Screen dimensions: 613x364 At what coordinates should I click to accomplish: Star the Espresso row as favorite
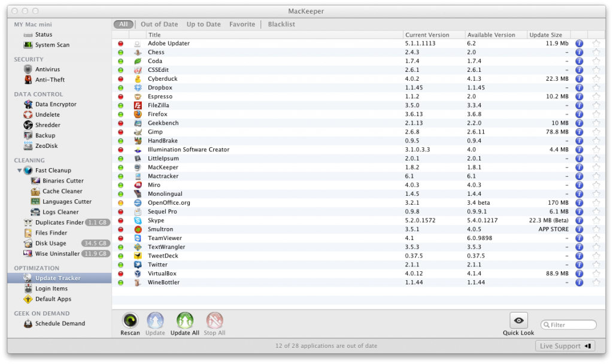596,96
